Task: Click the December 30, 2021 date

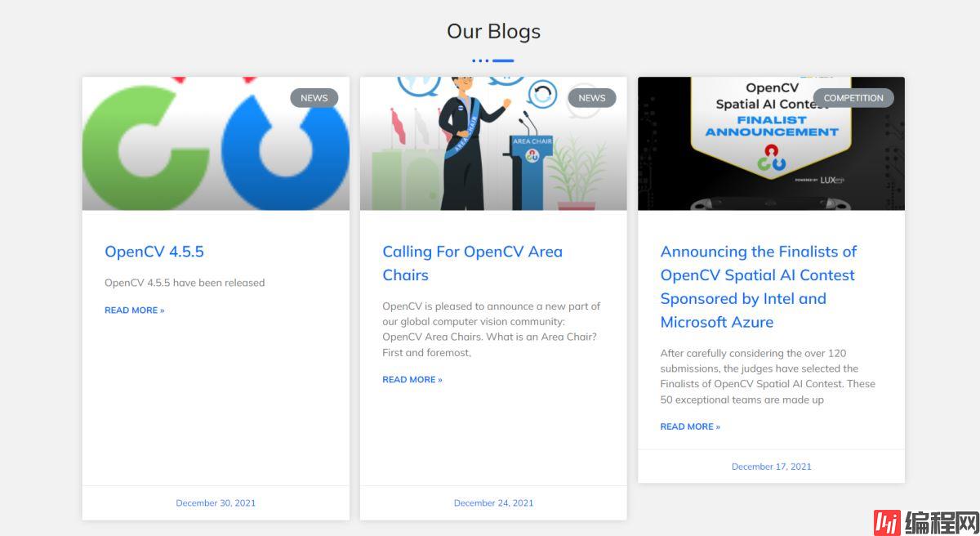Action: tap(216, 503)
